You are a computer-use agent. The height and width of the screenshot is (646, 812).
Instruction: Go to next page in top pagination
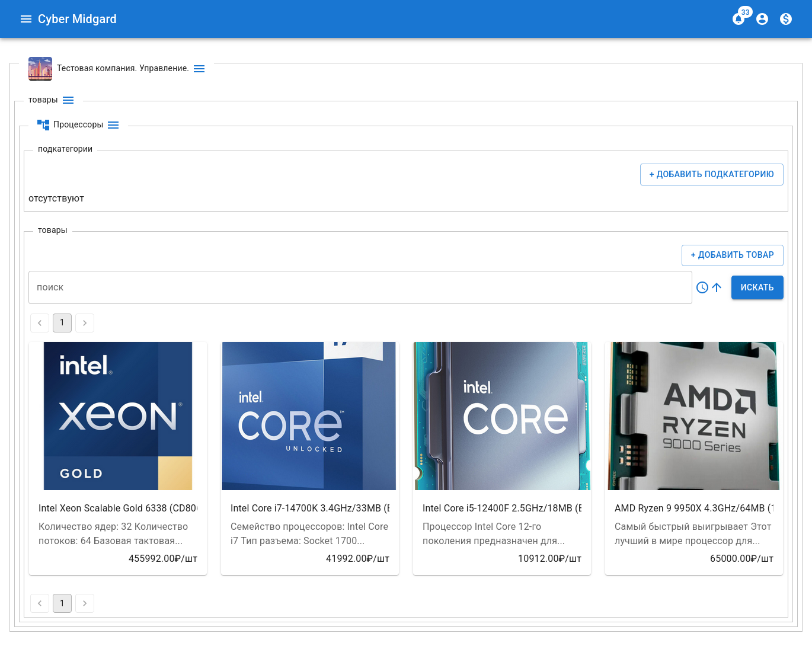pos(85,323)
